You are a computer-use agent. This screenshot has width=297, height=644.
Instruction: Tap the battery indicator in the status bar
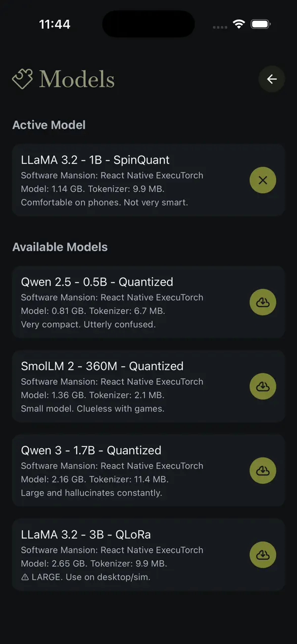(260, 24)
